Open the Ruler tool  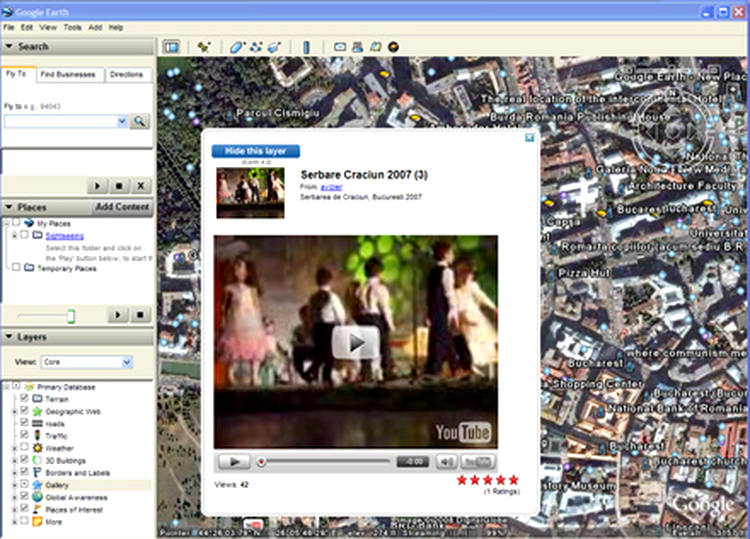pyautogui.click(x=307, y=47)
